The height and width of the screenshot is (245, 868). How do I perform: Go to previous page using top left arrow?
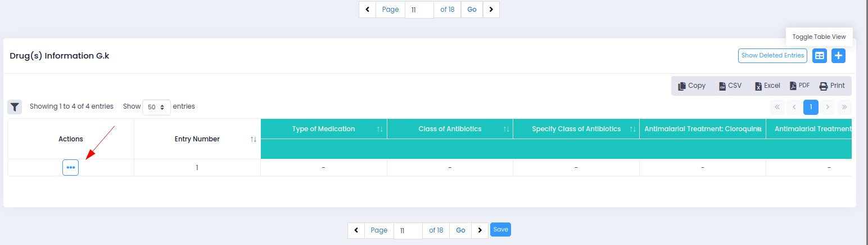pyautogui.click(x=367, y=10)
